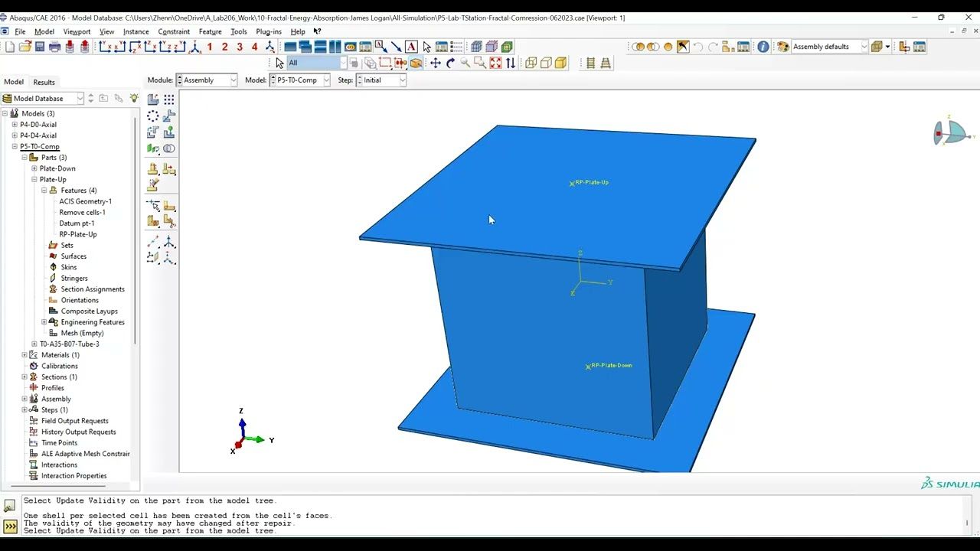The width and height of the screenshot is (980, 551).
Task: Switch to the Results tab
Action: click(44, 82)
